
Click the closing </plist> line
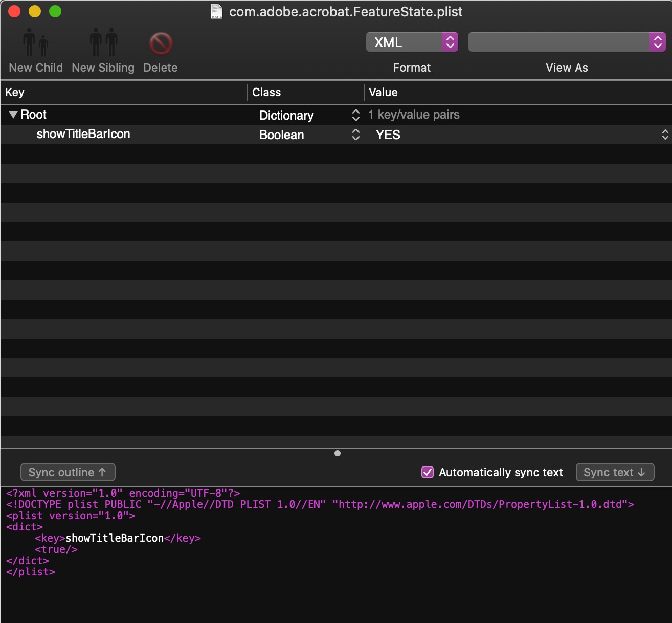click(x=31, y=572)
